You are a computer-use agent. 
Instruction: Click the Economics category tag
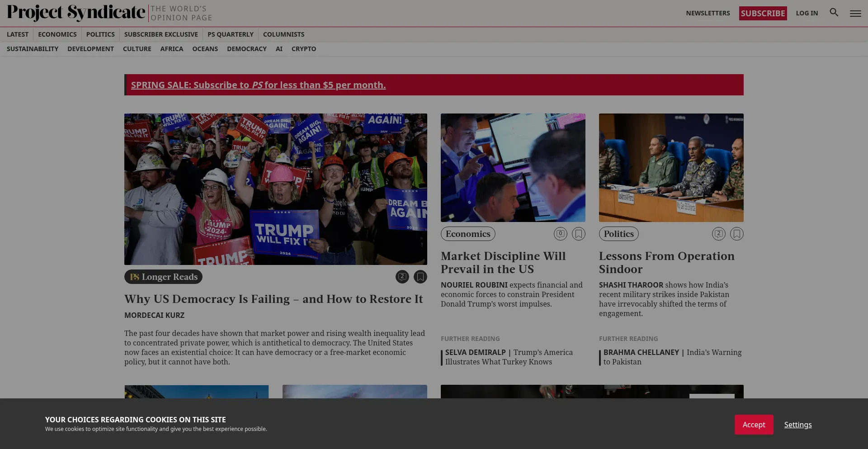point(468,234)
